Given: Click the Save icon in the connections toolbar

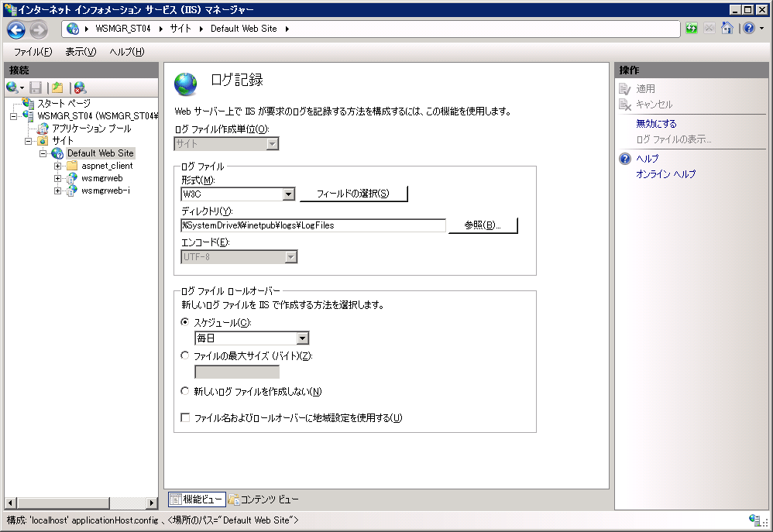Looking at the screenshot, I should tap(36, 88).
